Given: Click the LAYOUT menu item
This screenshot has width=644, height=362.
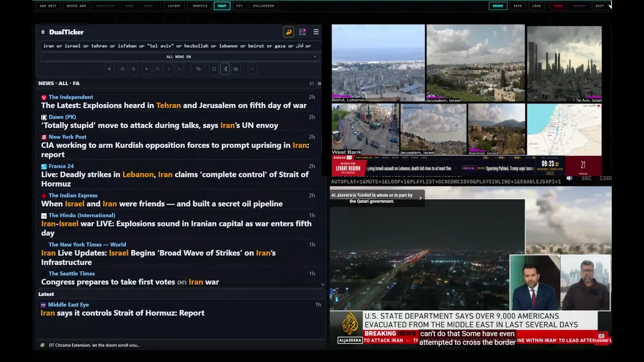Looking at the screenshot, I should (174, 6).
